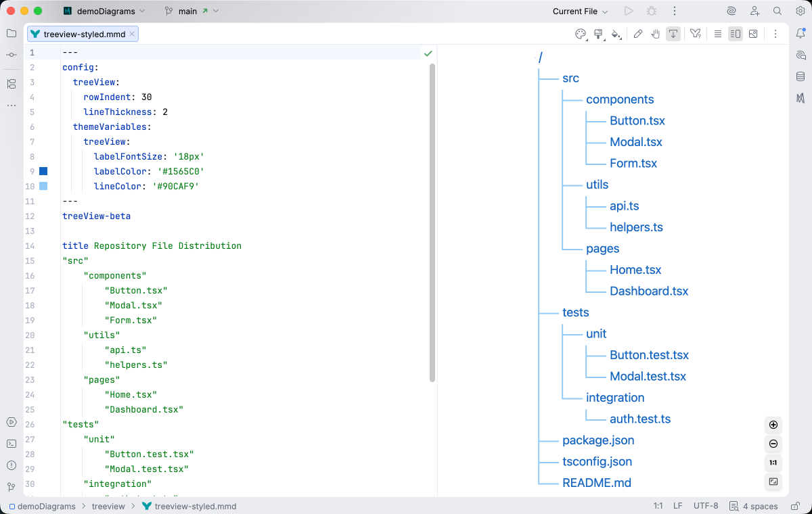Screen dimensions: 812x514
Task: Open the Terminal tool window
Action: click(11, 443)
